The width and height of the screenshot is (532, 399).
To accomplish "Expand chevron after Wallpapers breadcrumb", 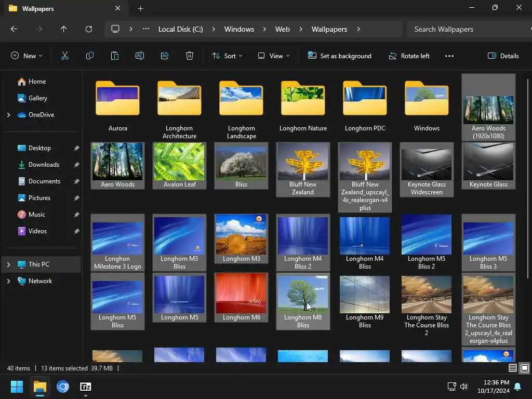I will click(358, 29).
